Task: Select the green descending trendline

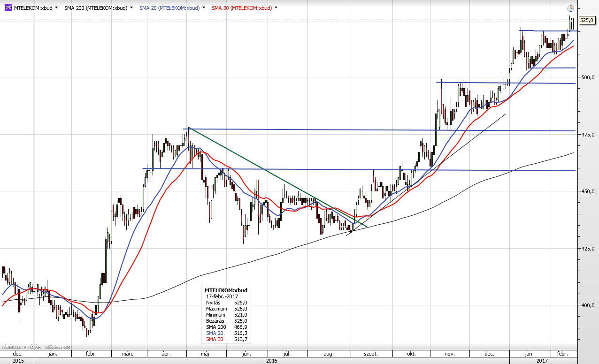Action: pyautogui.click(x=277, y=177)
